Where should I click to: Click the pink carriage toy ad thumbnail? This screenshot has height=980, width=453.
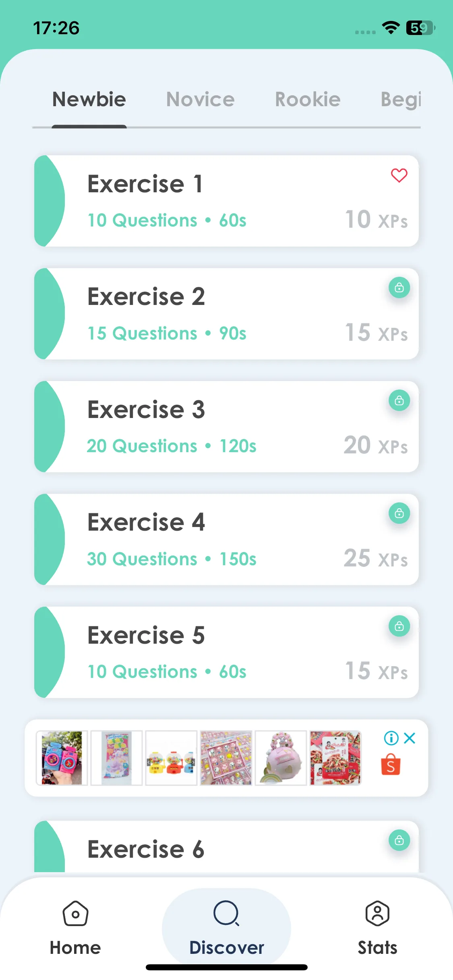point(281,758)
